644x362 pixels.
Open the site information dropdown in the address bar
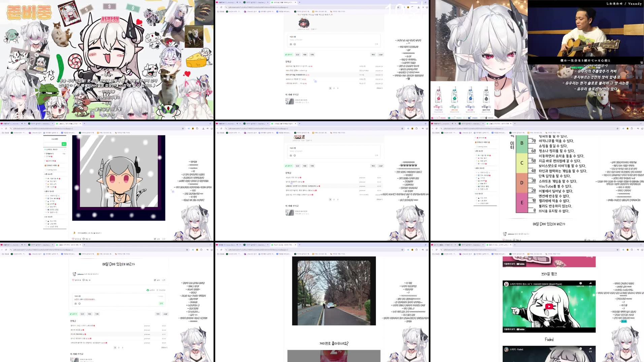point(226,129)
